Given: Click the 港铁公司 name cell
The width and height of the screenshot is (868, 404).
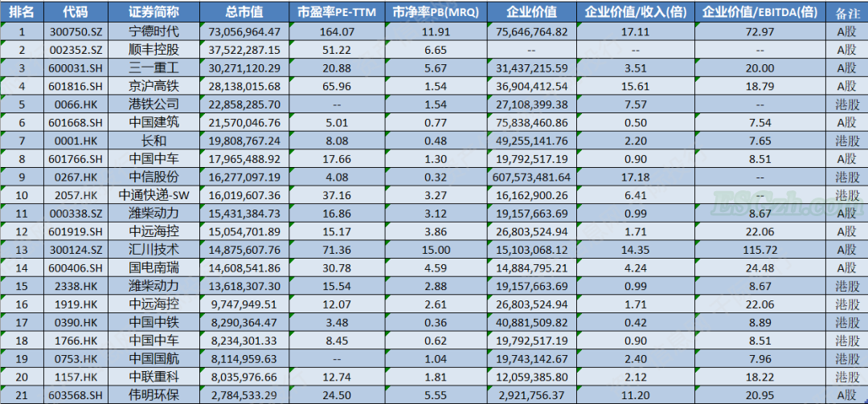Looking at the screenshot, I should (x=154, y=104).
